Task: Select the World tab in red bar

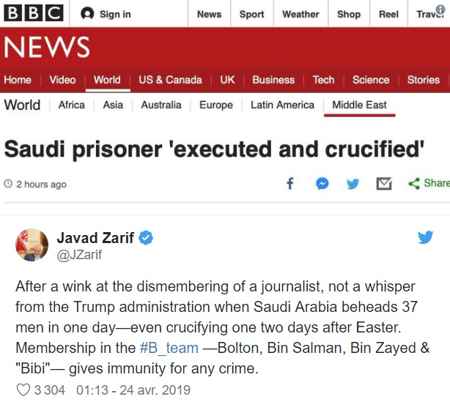Action: (x=107, y=80)
